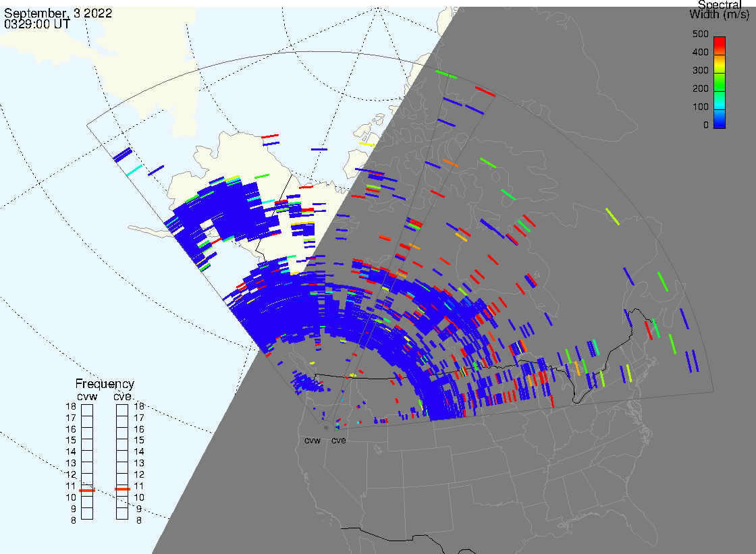Click the 500 value on the color scale
Image resolution: width=756 pixels, height=554 pixels.
(701, 34)
